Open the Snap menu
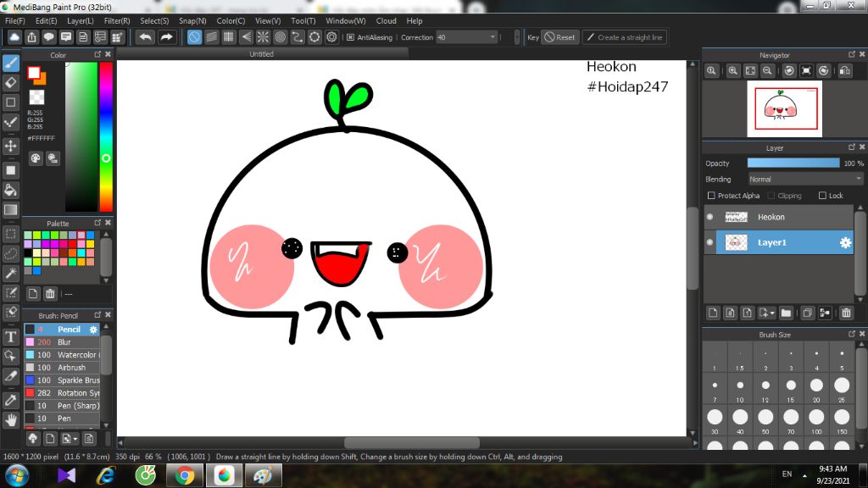Viewport: 868px width, 488px height. 192,20
